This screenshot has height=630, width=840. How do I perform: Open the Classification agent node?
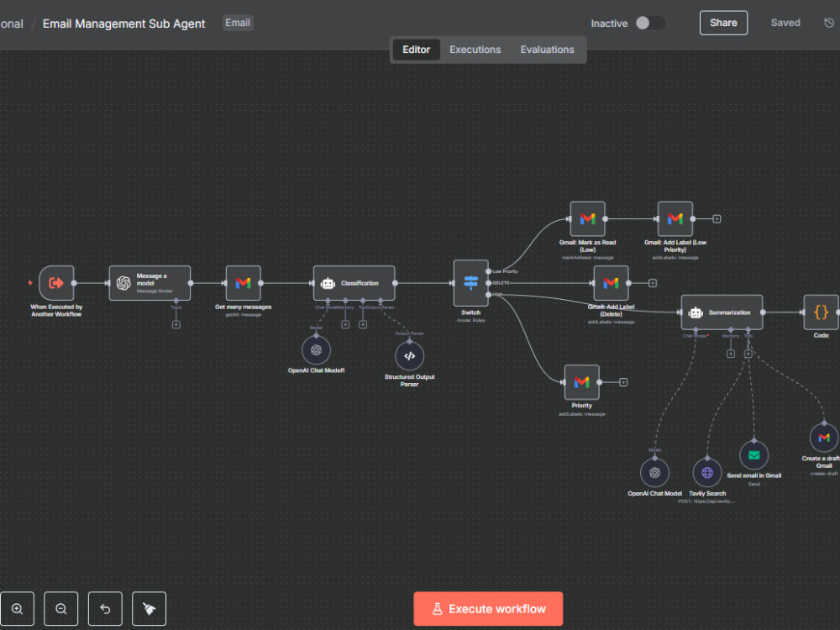coord(354,283)
